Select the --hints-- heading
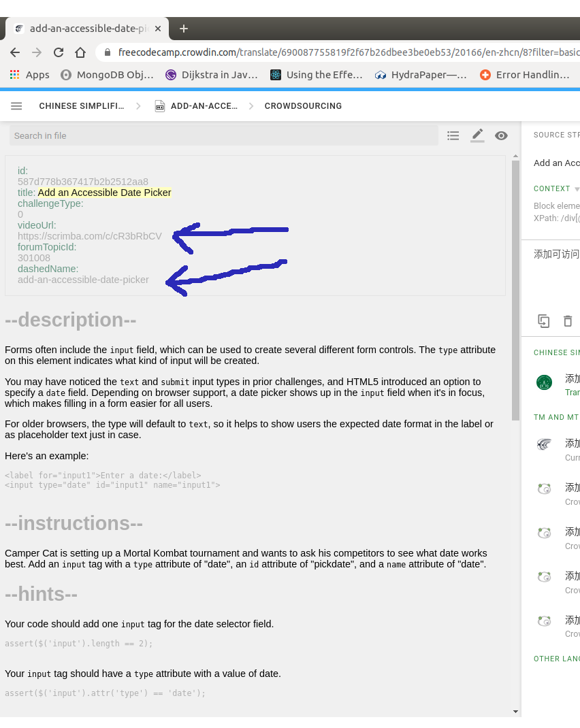The height and width of the screenshot is (728, 580). click(x=41, y=594)
